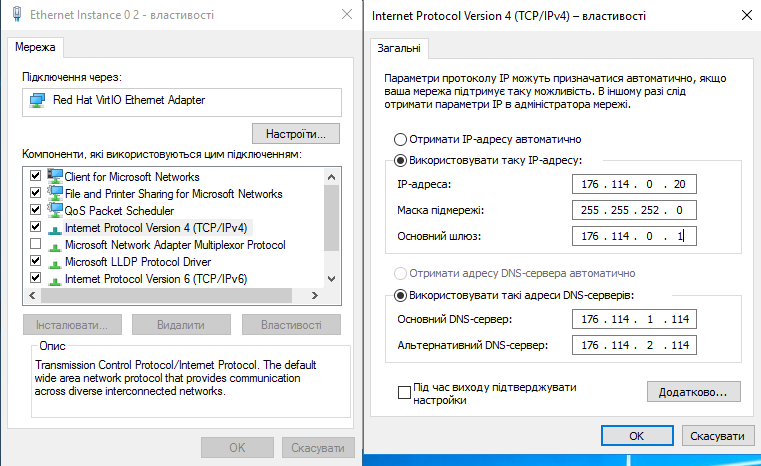Open the Мережа tab
The image size is (761, 466).
pyautogui.click(x=35, y=47)
